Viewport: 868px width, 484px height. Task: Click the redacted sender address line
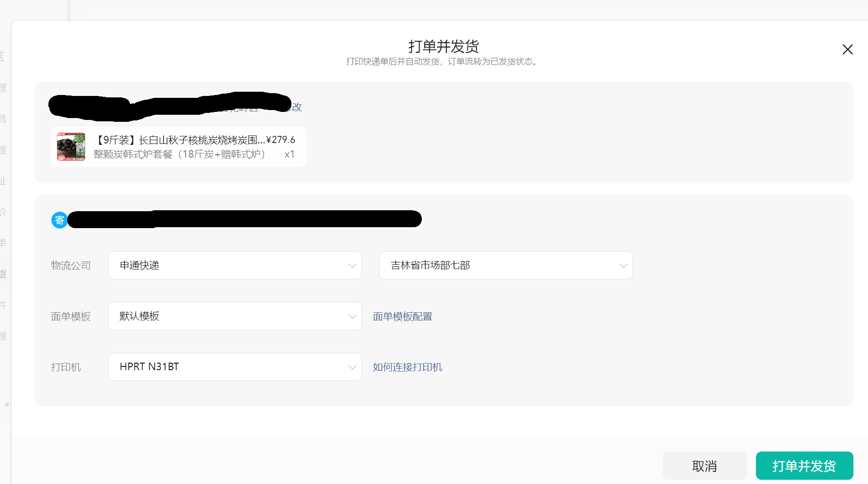(x=245, y=219)
